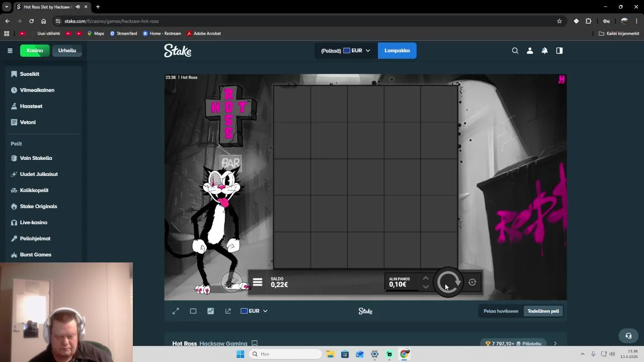Reload the page
The height and width of the screenshot is (362, 644).
[x=31, y=21]
